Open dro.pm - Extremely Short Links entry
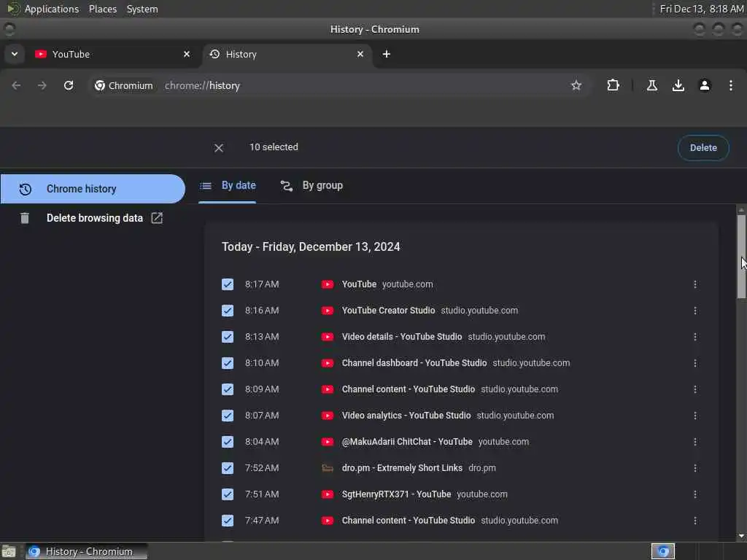 (402, 468)
